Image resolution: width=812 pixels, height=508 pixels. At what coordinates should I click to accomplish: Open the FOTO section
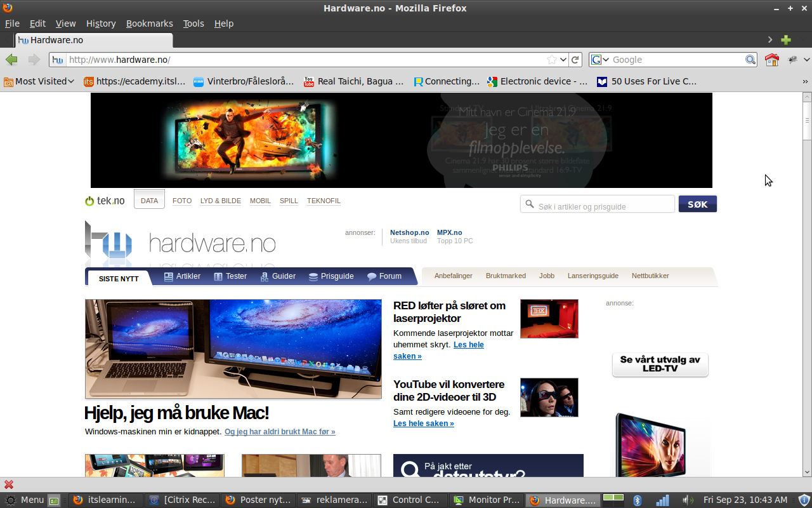[x=182, y=201]
